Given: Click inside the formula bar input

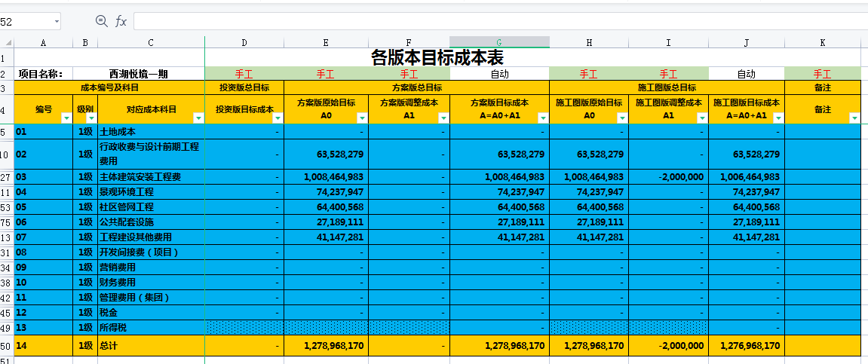Looking at the screenshot, I should (501, 22).
